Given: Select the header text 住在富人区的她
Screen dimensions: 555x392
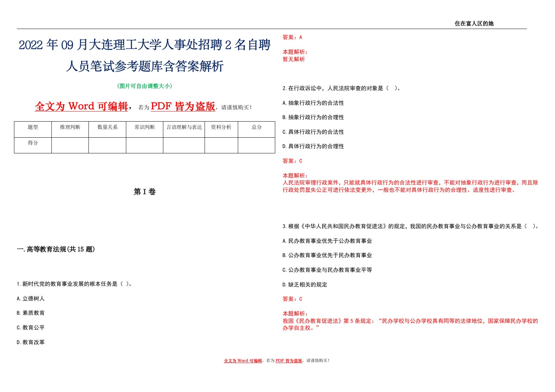Looking at the screenshot, I should click(474, 23).
